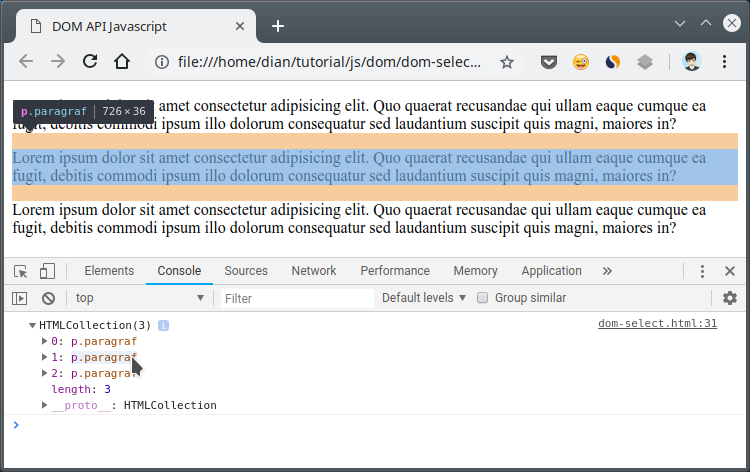
Task: Show the console sidebar
Action: pyautogui.click(x=19, y=298)
